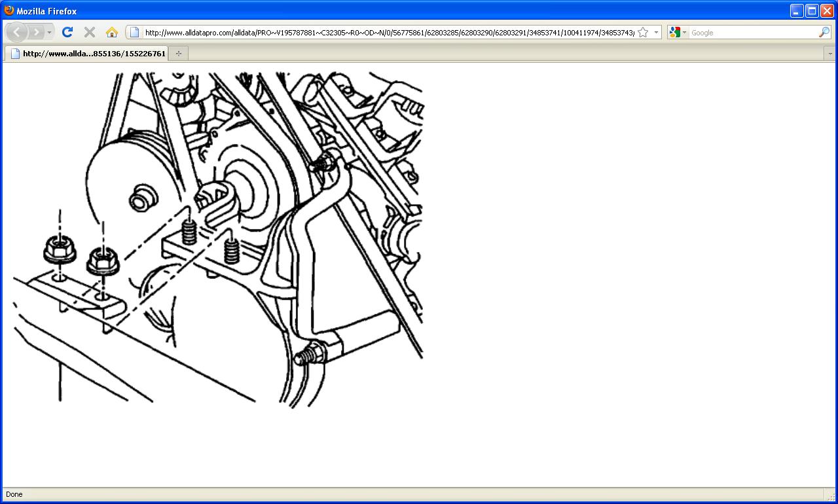Maximize the Firefox window
838x504 pixels.
tap(812, 10)
